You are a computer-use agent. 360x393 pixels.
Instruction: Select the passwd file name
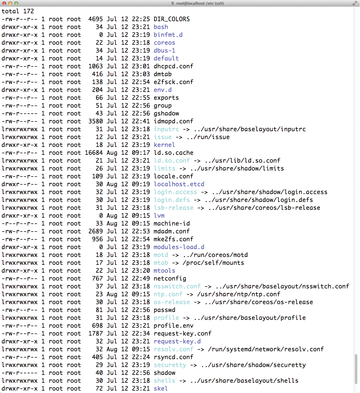pos(164,310)
